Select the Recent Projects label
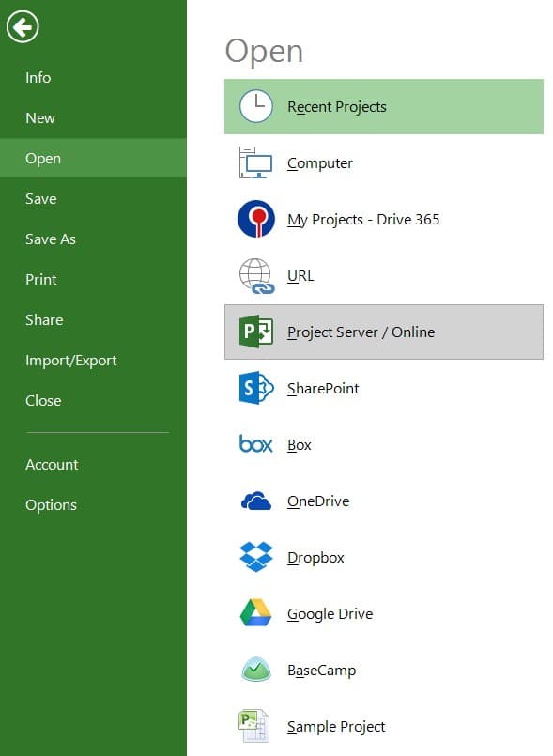This screenshot has width=553, height=756. click(337, 107)
